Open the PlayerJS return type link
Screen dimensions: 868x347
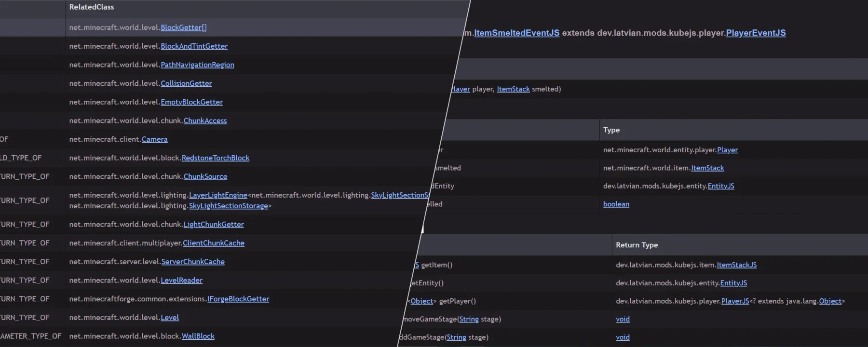735,301
